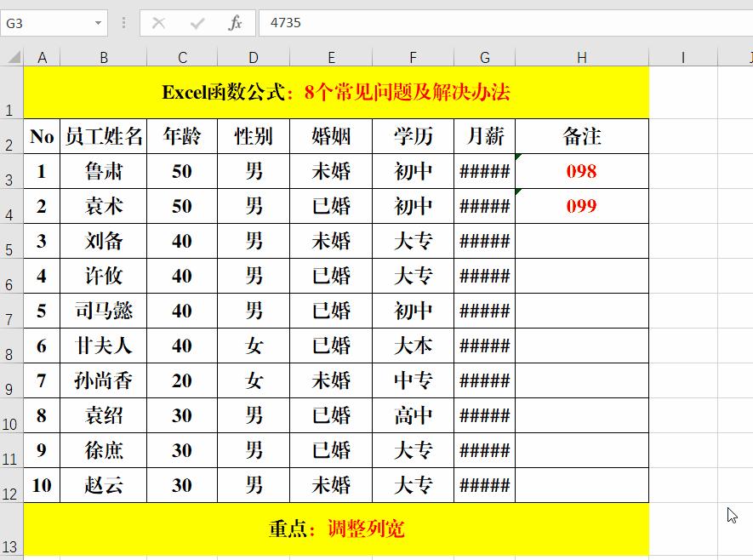Click the 备注 header cell
The height and width of the screenshot is (560, 753).
coord(582,136)
